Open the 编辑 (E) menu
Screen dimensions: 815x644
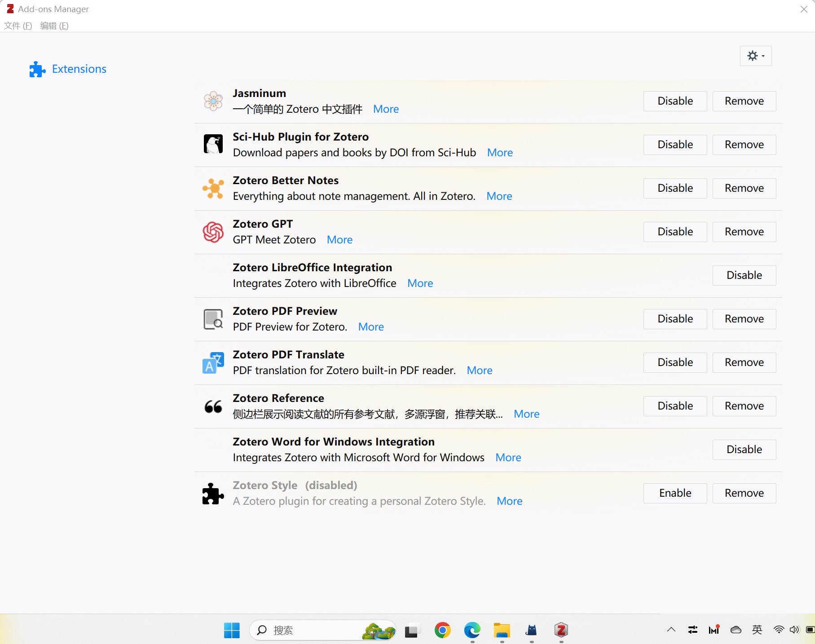point(54,26)
